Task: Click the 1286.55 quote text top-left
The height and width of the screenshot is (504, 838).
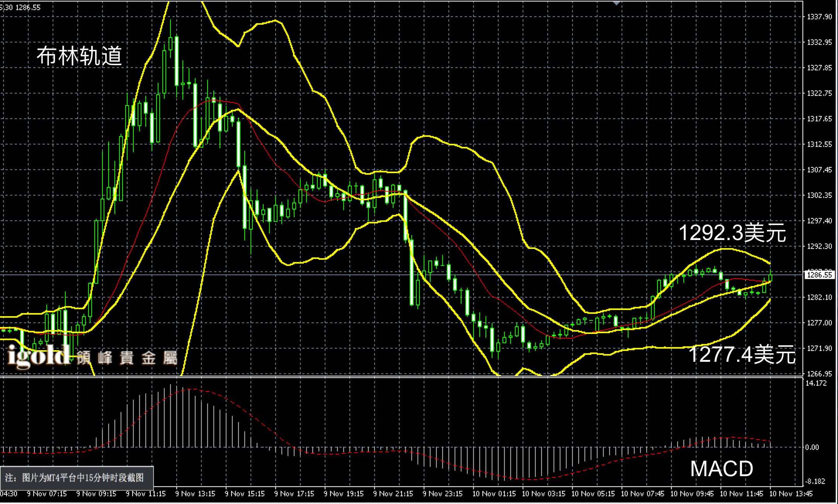Action: (28, 7)
